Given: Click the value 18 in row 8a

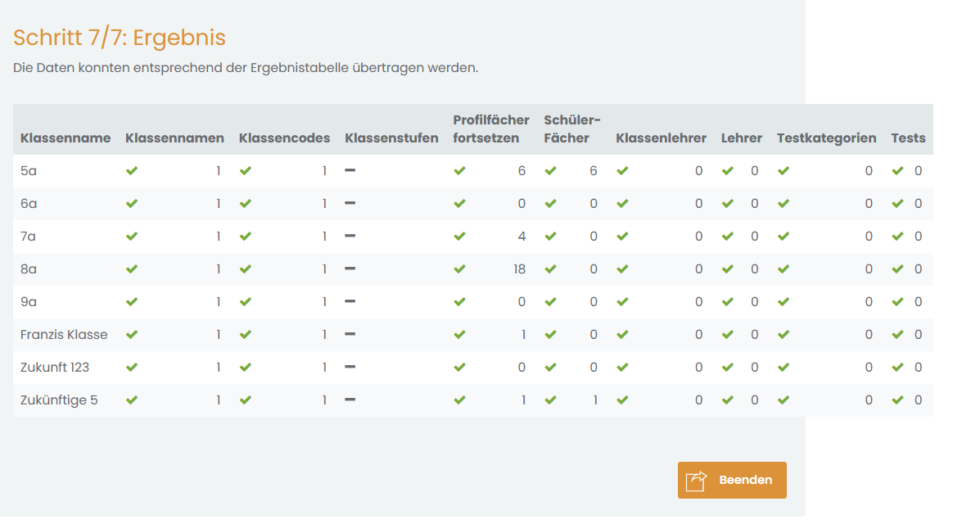Looking at the screenshot, I should pos(519,269).
